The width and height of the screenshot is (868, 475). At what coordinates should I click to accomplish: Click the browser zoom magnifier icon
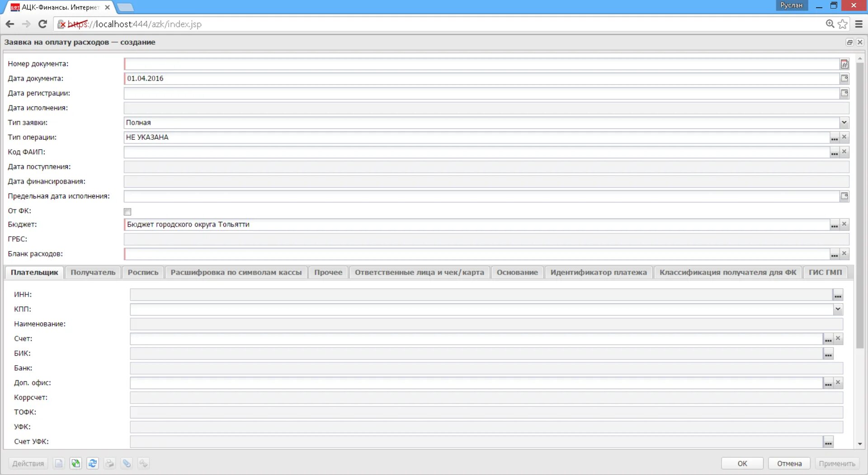pyautogui.click(x=830, y=24)
